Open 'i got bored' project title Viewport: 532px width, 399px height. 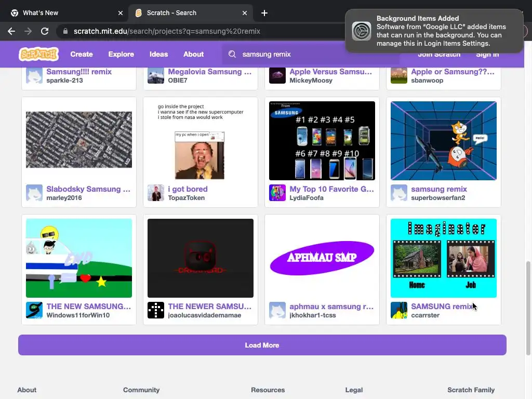(188, 189)
